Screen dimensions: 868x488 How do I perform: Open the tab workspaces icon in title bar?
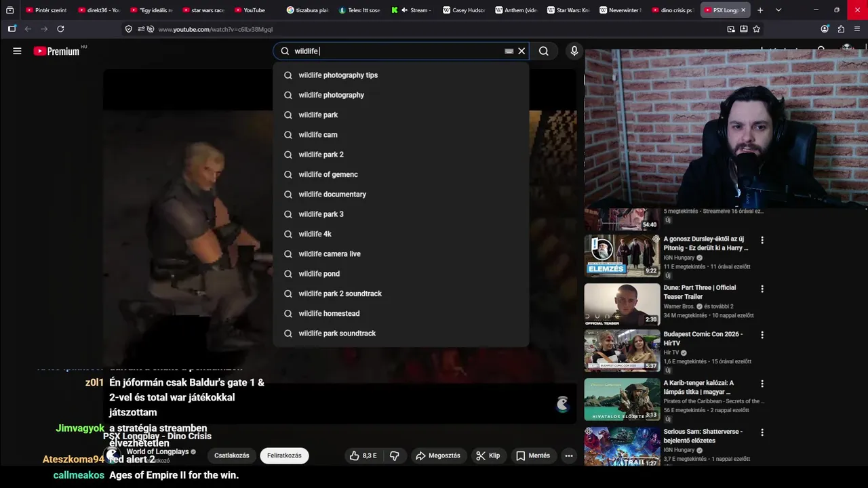coord(9,10)
